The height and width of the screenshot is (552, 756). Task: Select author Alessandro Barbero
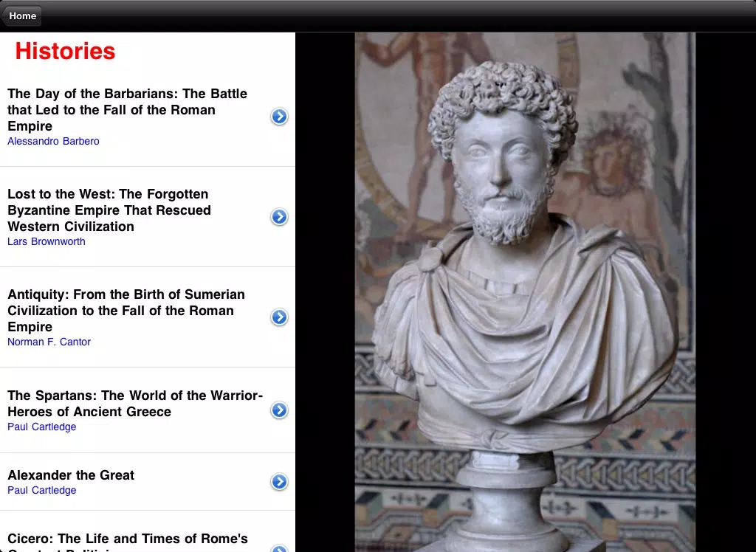point(53,141)
